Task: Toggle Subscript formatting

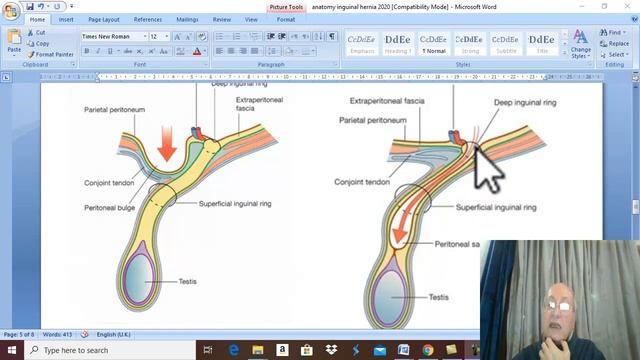Action: [x=140, y=51]
